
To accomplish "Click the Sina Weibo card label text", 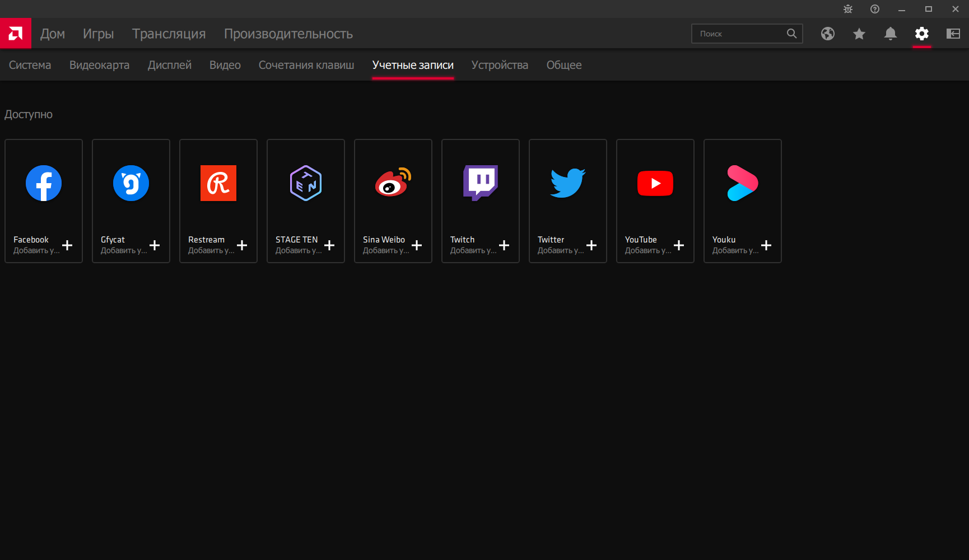I will 384,240.
